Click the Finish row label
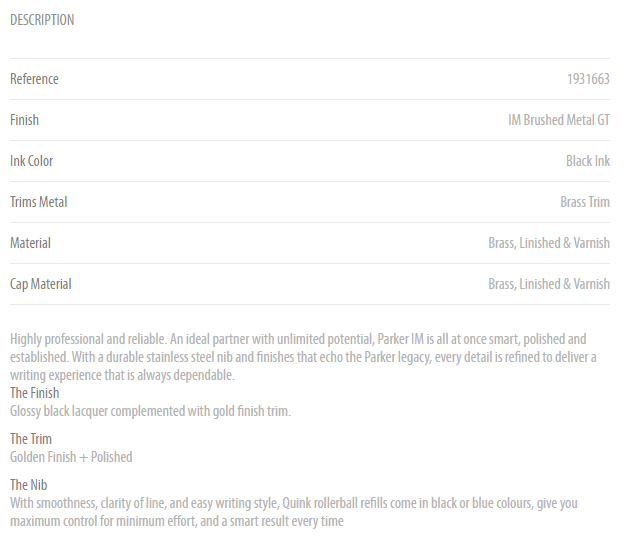Image resolution: width=635 pixels, height=542 pixels. [24, 120]
